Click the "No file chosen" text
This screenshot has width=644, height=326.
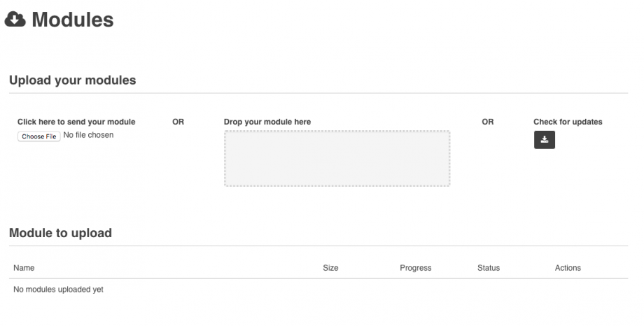coord(88,135)
